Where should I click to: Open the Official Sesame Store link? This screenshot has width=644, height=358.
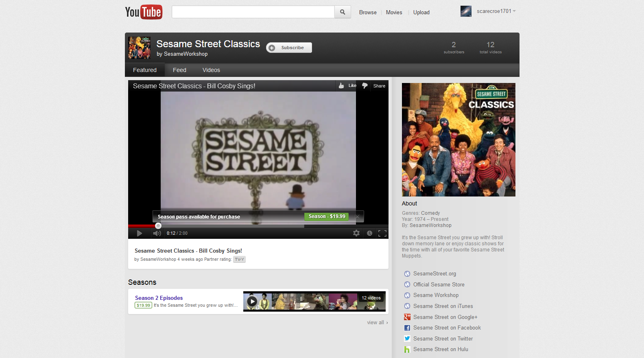pyautogui.click(x=439, y=285)
